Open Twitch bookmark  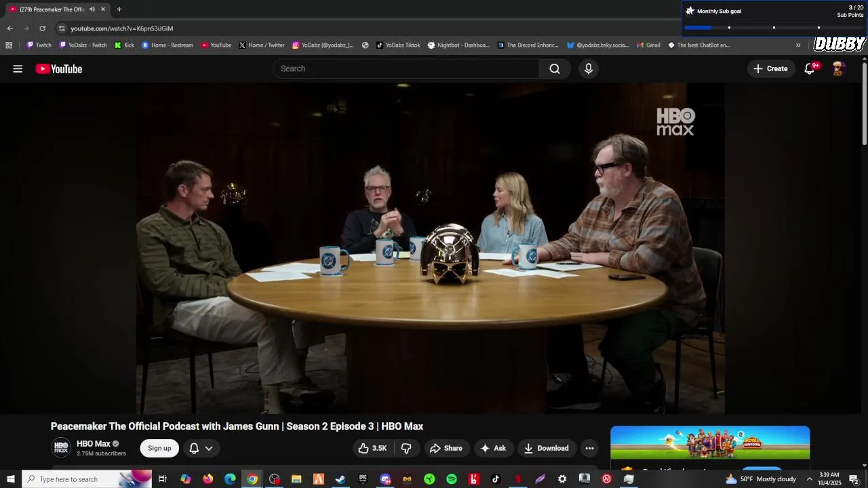[x=39, y=45]
